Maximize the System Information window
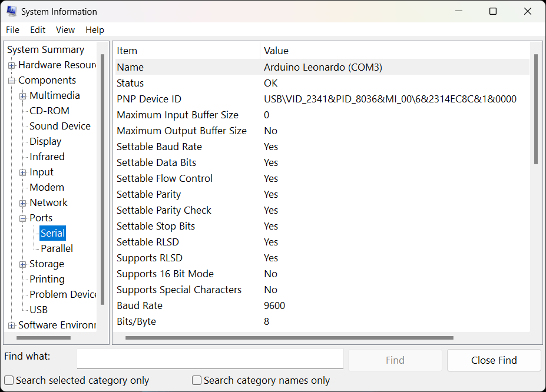This screenshot has height=392, width=546. [493, 11]
